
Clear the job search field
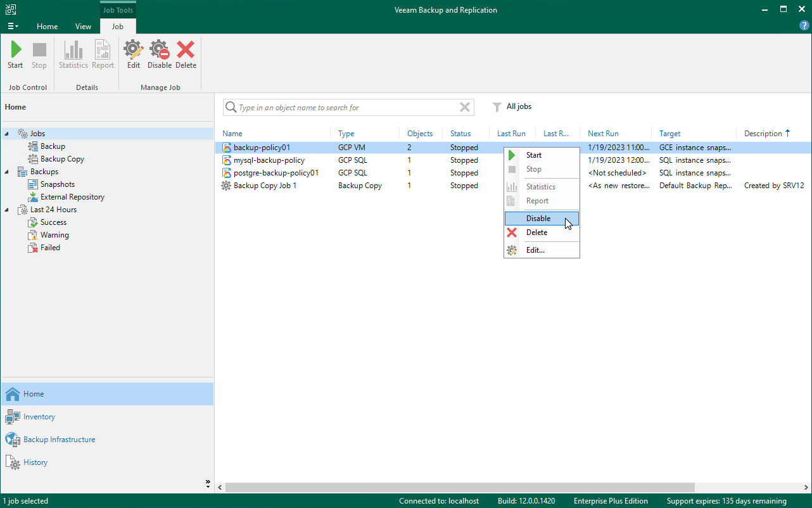[465, 108]
